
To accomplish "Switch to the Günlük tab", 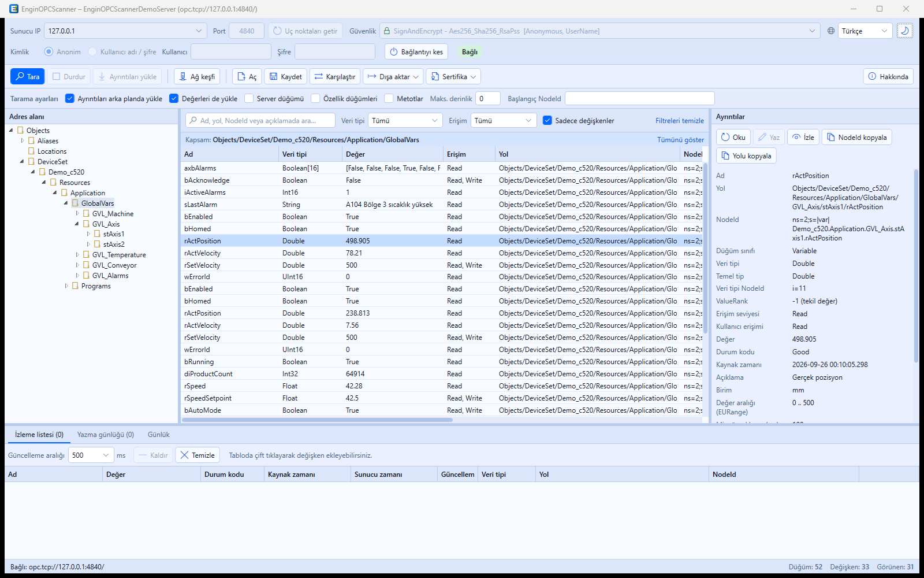I will 159,435.
